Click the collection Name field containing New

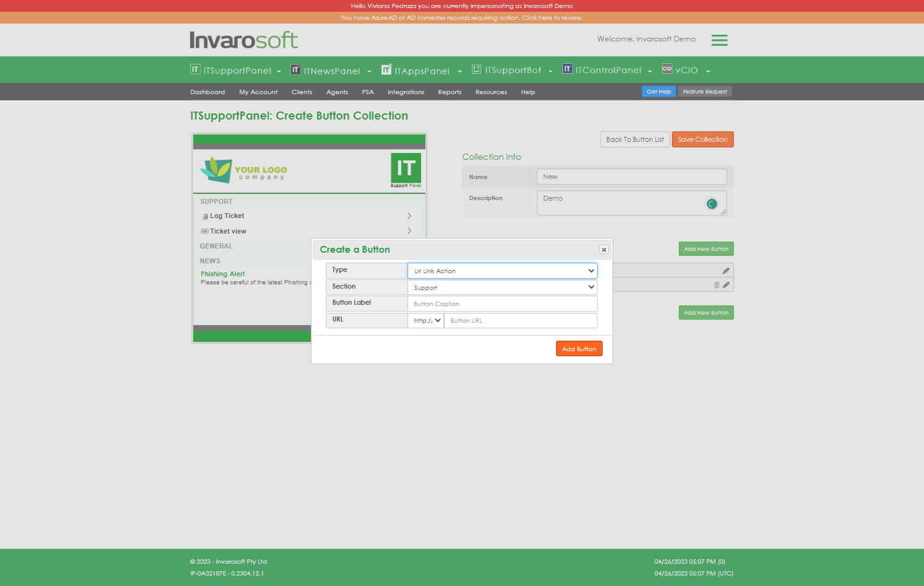click(632, 177)
